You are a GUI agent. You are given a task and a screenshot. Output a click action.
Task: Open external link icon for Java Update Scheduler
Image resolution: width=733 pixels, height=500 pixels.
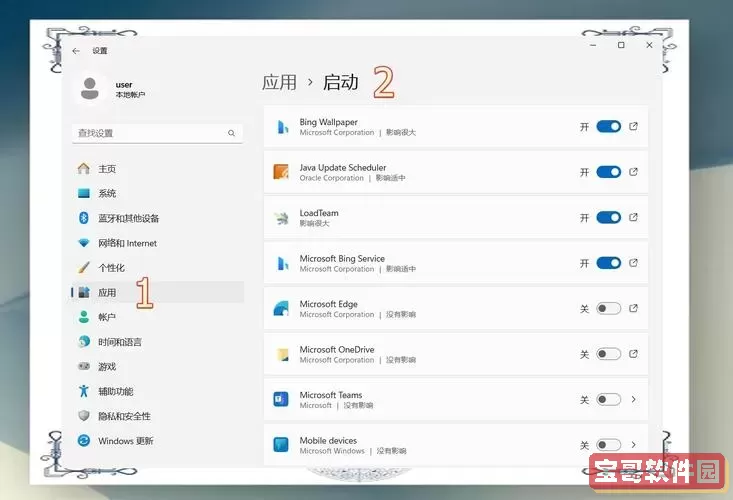[x=633, y=172]
